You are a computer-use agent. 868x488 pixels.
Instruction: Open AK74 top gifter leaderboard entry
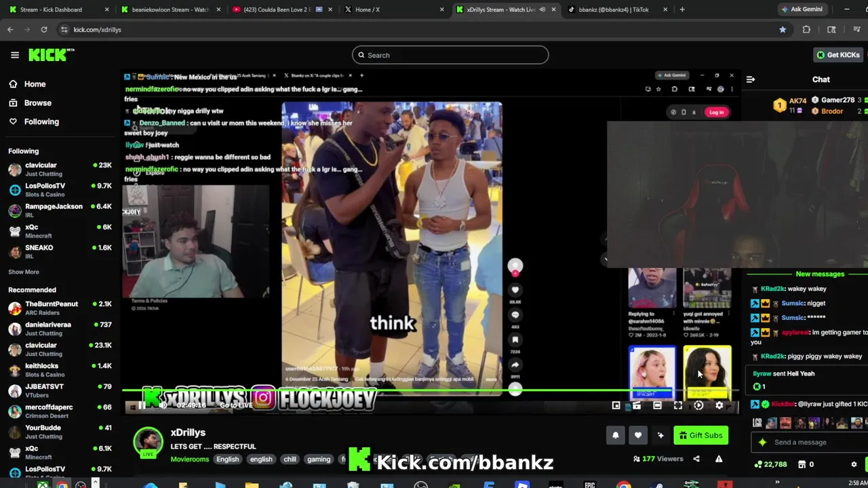pyautogui.click(x=790, y=105)
